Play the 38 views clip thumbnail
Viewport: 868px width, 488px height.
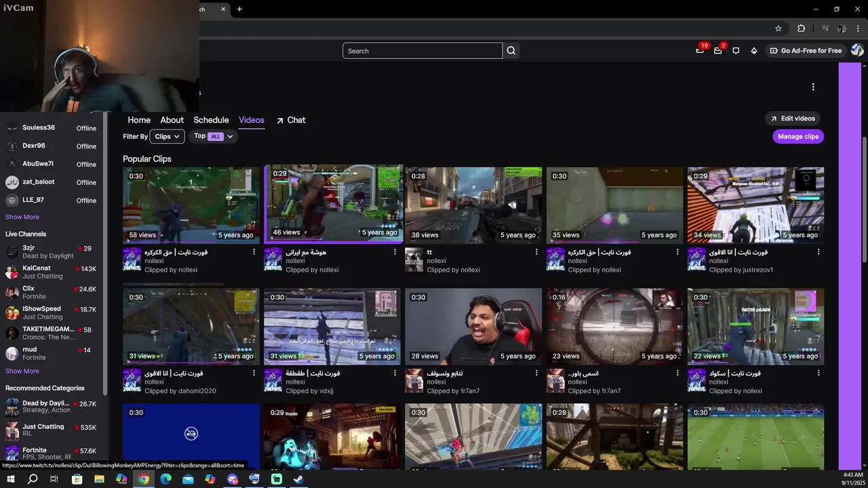pos(473,204)
